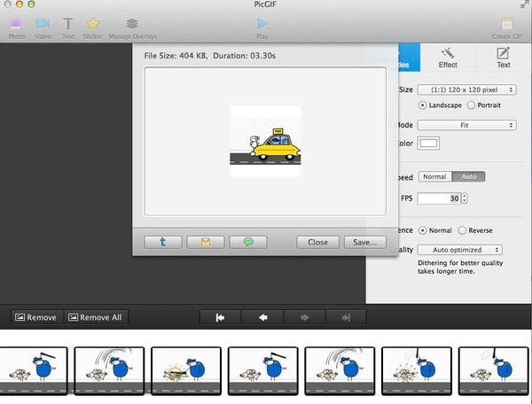The image size is (532, 404).
Task: Open the background Color swatch
Action: click(428, 143)
